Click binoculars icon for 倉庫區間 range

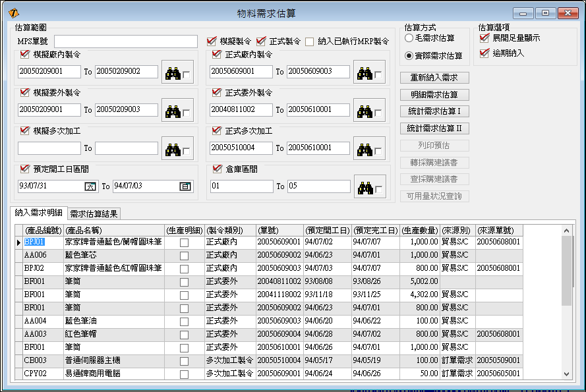coord(365,187)
